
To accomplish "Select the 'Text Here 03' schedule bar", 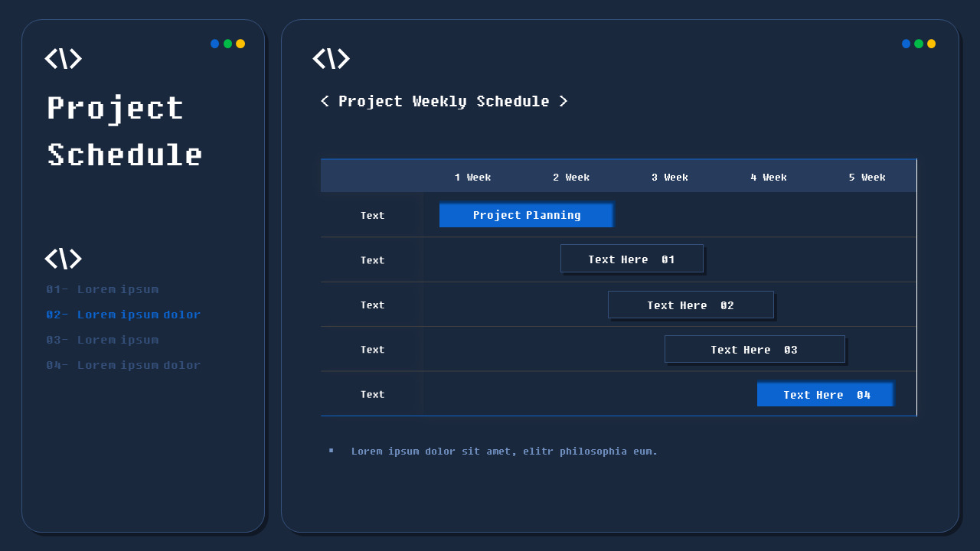I will coord(754,349).
